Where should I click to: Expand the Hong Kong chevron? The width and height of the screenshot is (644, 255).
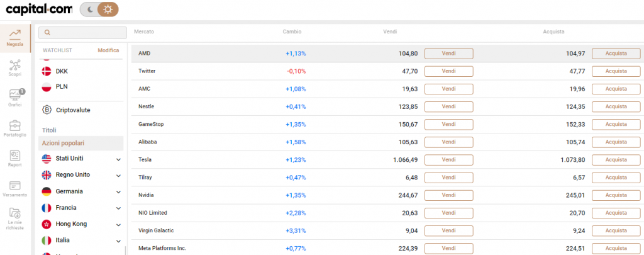(x=118, y=225)
